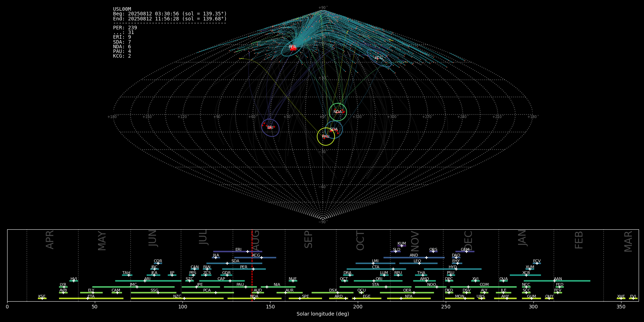Select the DRA shower bar in timeline
The image size is (644, 322).
click(348, 275)
